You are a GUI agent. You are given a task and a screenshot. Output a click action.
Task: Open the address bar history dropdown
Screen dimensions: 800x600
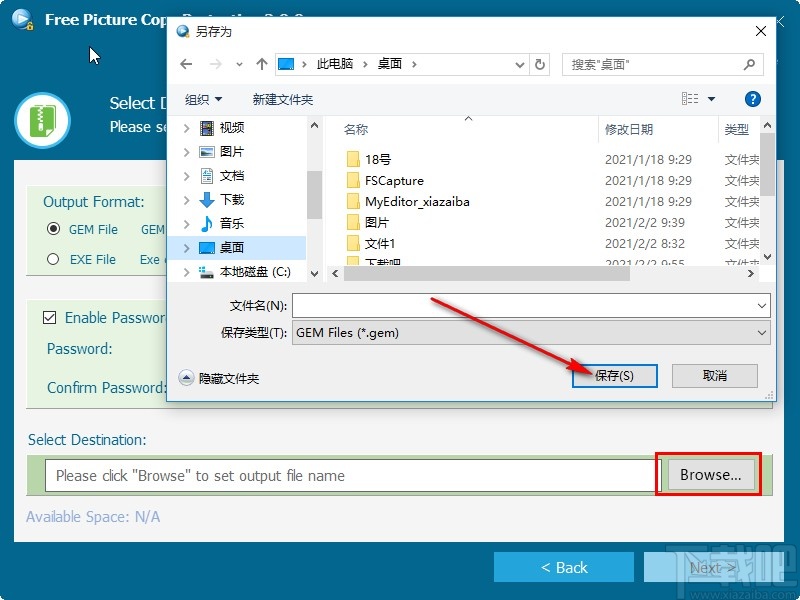[x=519, y=65]
